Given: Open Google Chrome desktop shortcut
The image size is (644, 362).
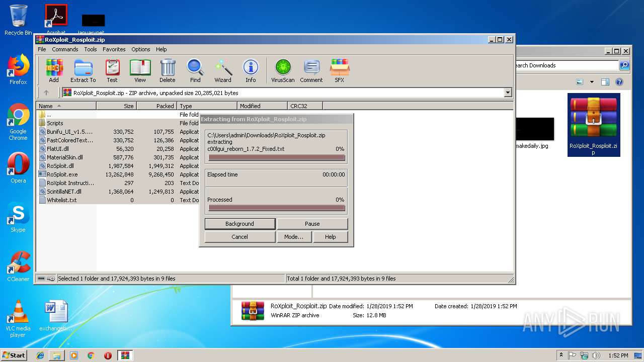Looking at the screenshot, I should (18, 122).
